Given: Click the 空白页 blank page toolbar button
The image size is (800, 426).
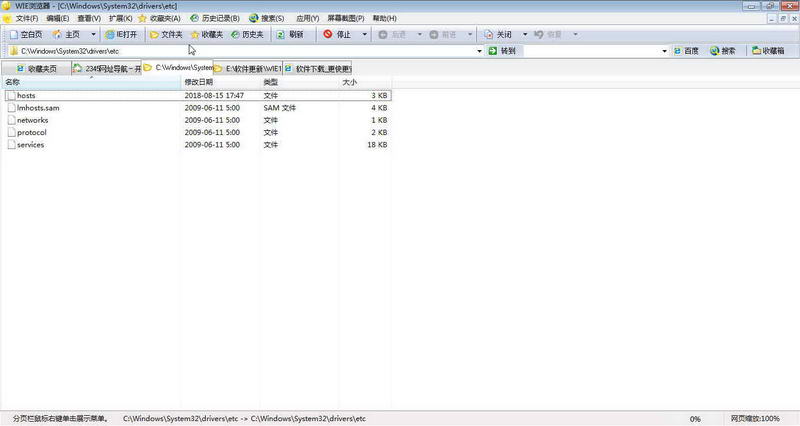Looking at the screenshot, I should point(26,34).
